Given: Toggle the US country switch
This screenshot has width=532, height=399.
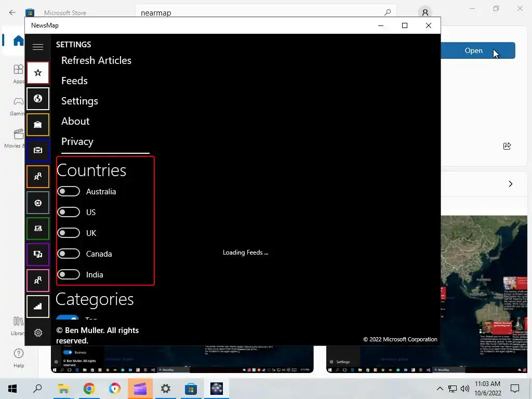Looking at the screenshot, I should (x=69, y=212).
